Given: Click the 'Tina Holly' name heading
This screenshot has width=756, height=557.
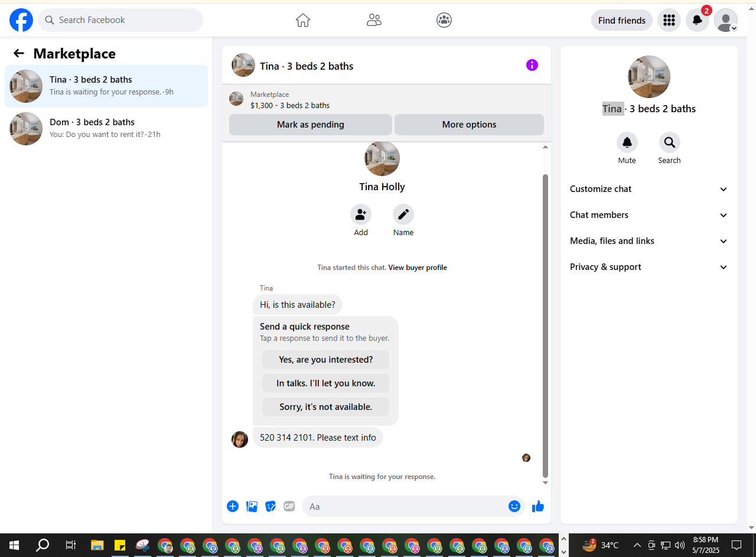Looking at the screenshot, I should pyautogui.click(x=382, y=187).
